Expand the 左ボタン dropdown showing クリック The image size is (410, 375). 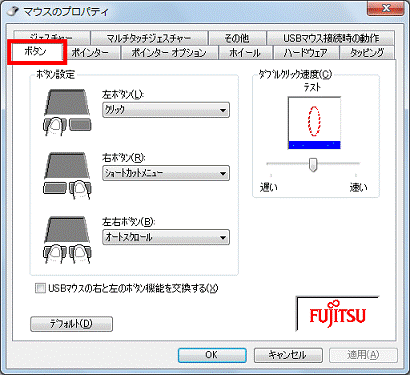[x=166, y=110]
